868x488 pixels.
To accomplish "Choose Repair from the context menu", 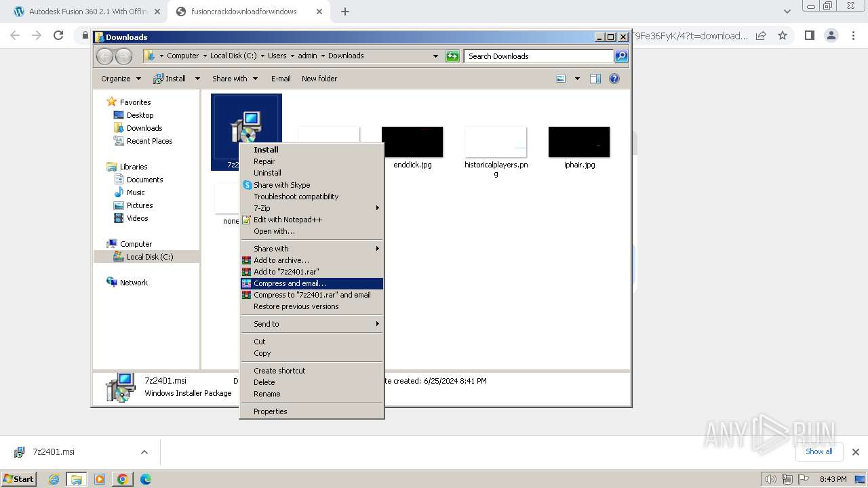I will pyautogui.click(x=312, y=161).
